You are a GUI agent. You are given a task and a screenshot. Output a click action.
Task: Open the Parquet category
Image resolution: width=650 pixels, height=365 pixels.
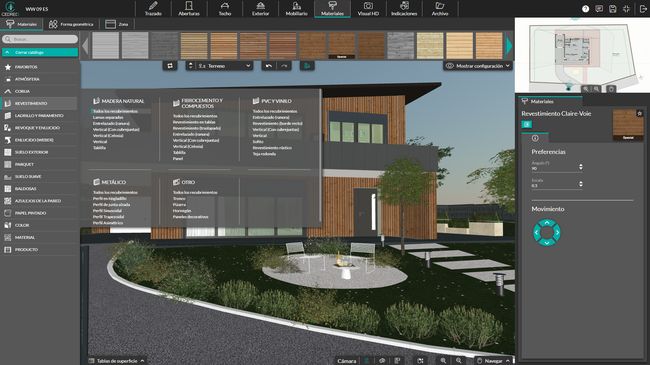point(40,164)
